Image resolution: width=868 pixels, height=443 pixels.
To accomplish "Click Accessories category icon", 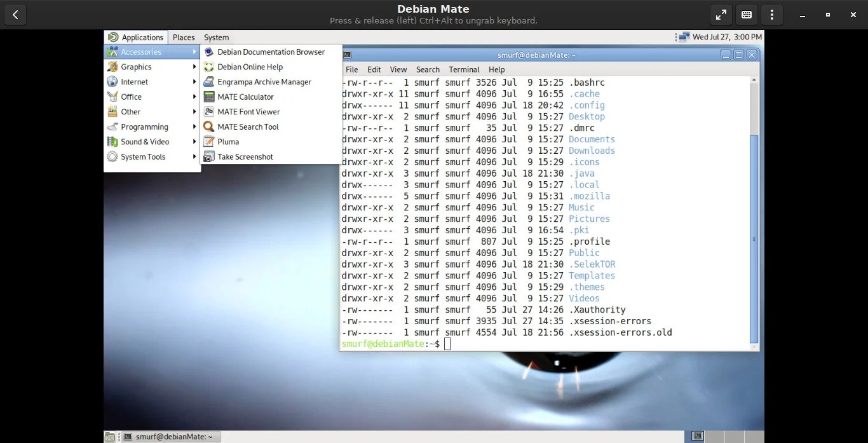I will pyautogui.click(x=112, y=52).
